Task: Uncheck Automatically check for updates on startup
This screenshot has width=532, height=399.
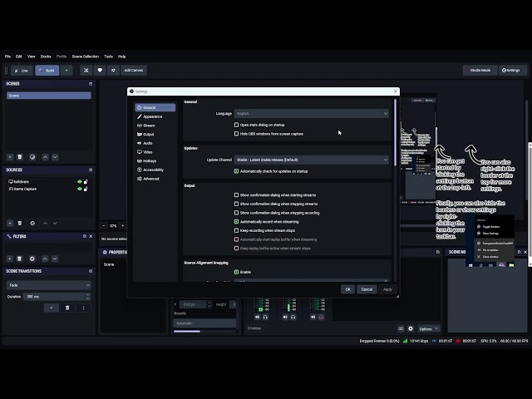Action: (x=236, y=171)
